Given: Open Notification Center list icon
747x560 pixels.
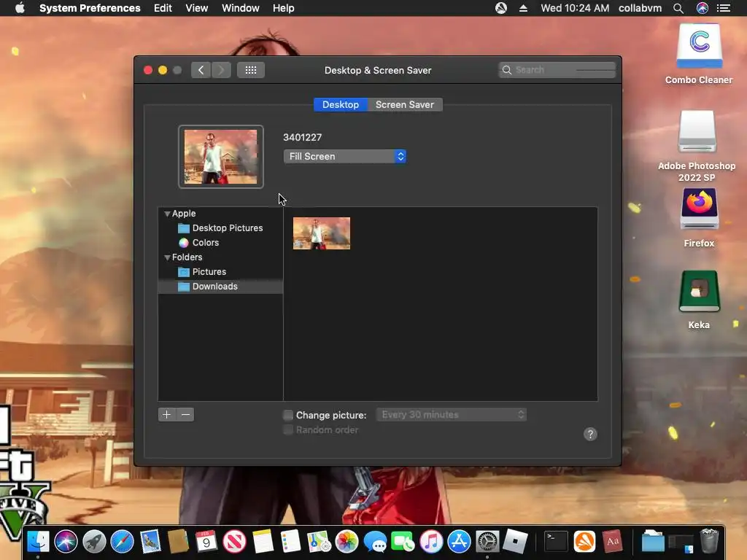Looking at the screenshot, I should 724,8.
